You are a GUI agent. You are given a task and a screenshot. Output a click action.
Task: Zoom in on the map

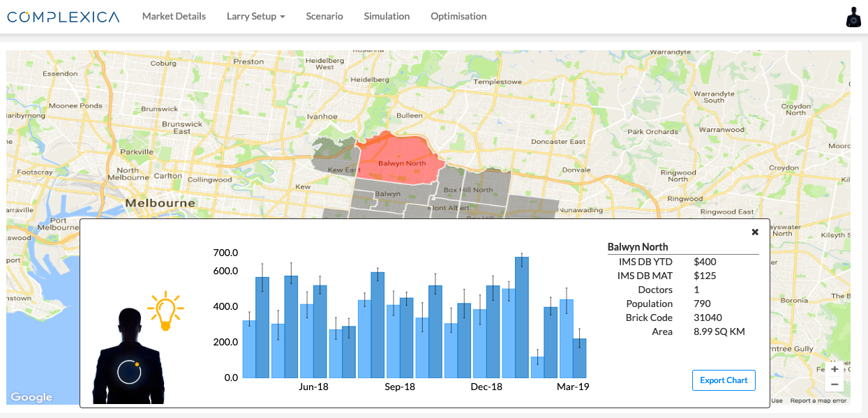click(835, 369)
